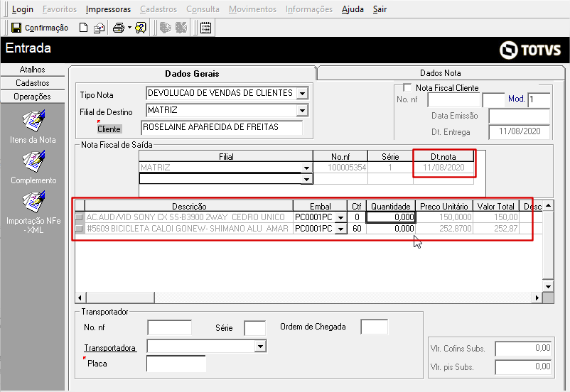Open Complemento shortcut
This screenshot has width=570, height=392.
point(33,168)
